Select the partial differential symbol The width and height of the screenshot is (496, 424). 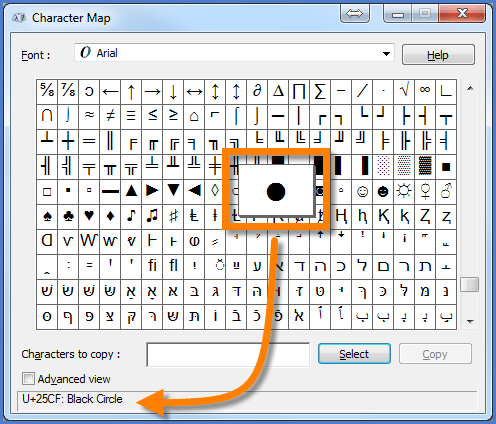(257, 91)
